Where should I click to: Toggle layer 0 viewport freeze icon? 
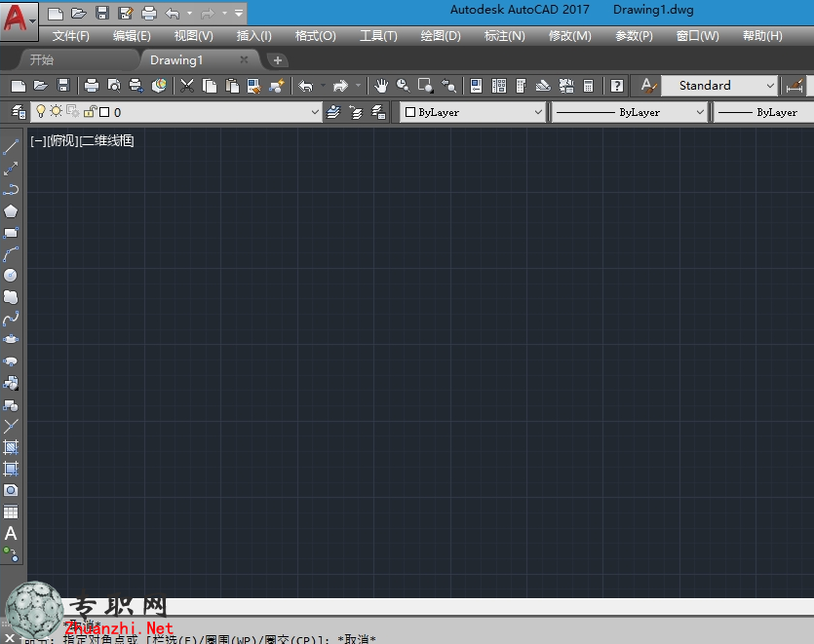tap(73, 112)
